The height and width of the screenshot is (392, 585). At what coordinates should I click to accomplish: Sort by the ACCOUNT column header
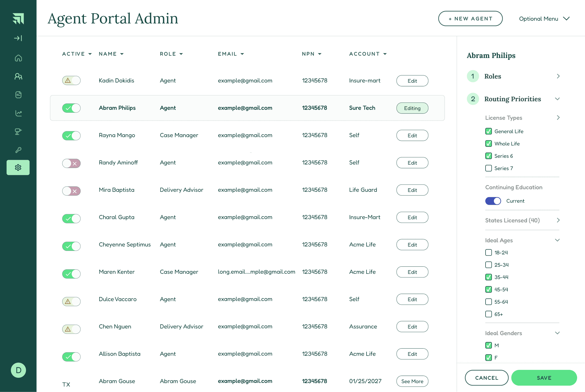point(368,54)
